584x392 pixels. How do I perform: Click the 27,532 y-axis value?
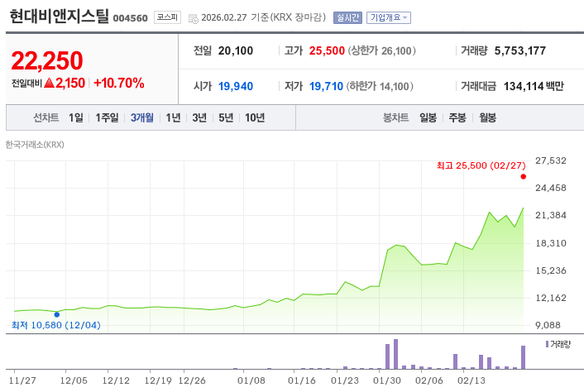(x=550, y=160)
